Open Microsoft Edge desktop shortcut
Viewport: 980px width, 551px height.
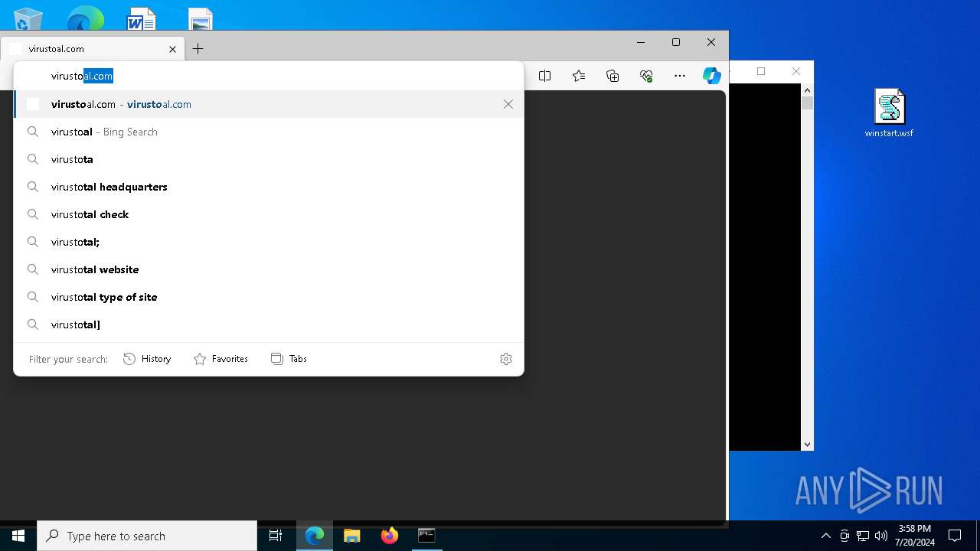tap(85, 18)
